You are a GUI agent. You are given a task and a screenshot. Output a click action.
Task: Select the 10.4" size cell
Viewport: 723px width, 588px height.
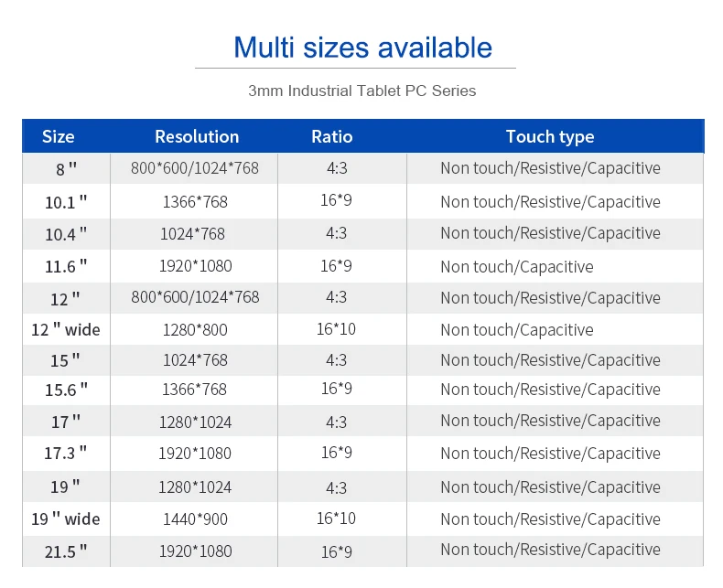[66, 233]
